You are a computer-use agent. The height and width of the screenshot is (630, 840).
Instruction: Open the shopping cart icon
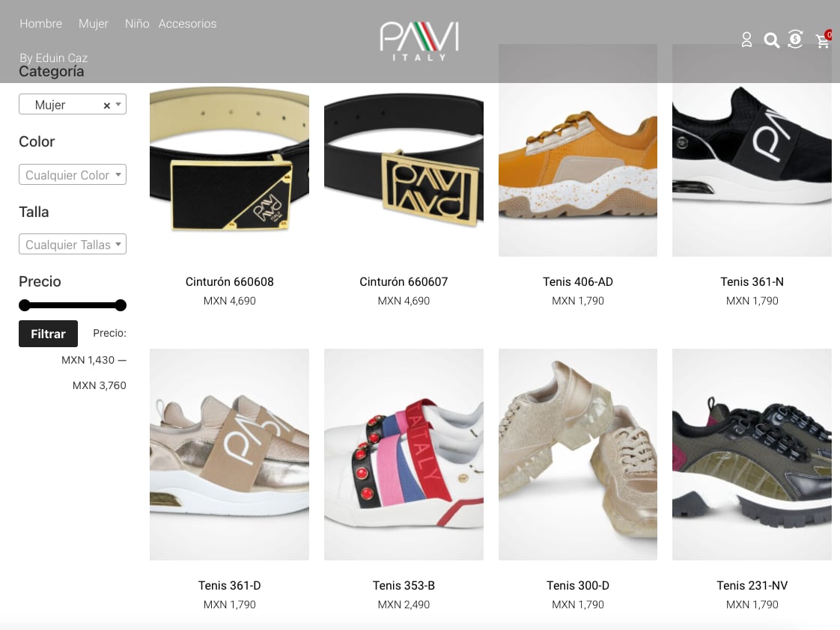click(x=823, y=40)
